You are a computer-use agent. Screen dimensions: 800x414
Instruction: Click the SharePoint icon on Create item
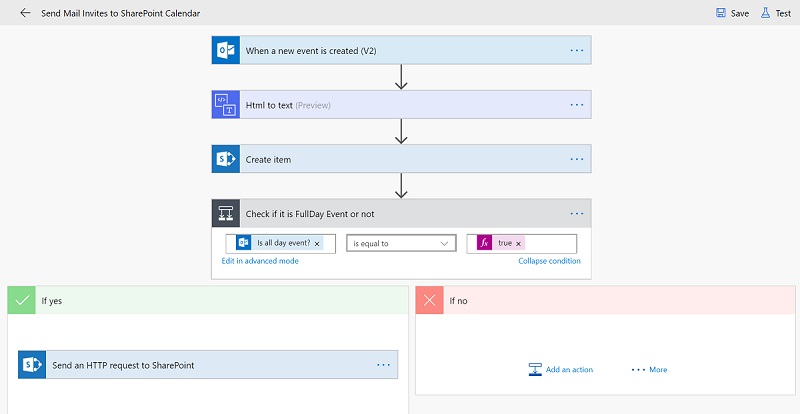226,159
